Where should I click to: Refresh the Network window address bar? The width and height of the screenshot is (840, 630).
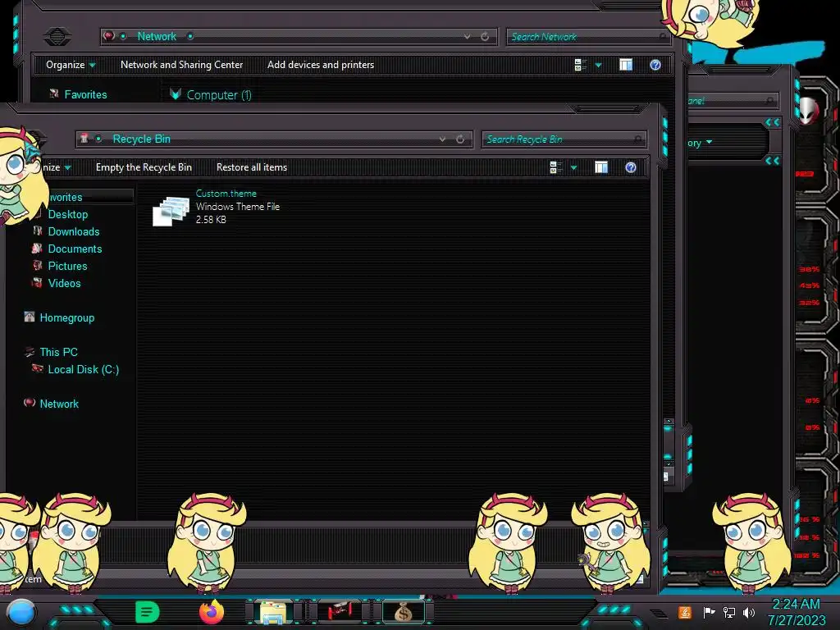point(485,36)
